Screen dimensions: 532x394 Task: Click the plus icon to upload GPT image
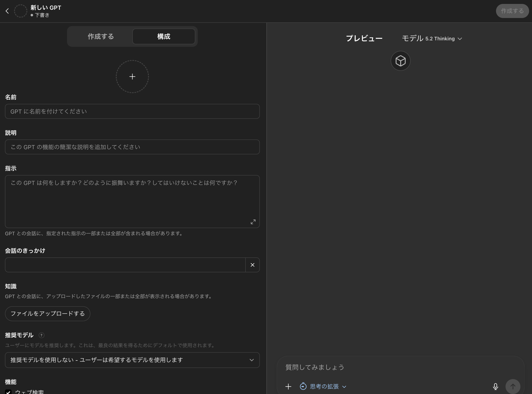point(132,77)
